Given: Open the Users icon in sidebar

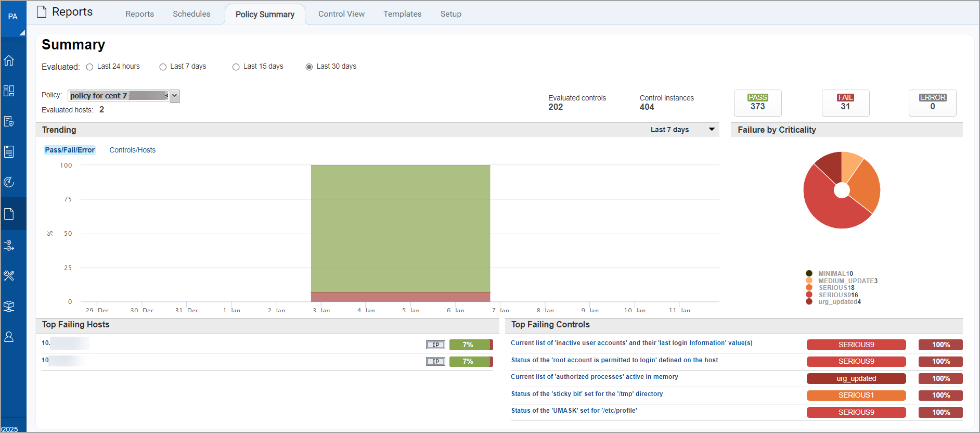Looking at the screenshot, I should point(9,337).
